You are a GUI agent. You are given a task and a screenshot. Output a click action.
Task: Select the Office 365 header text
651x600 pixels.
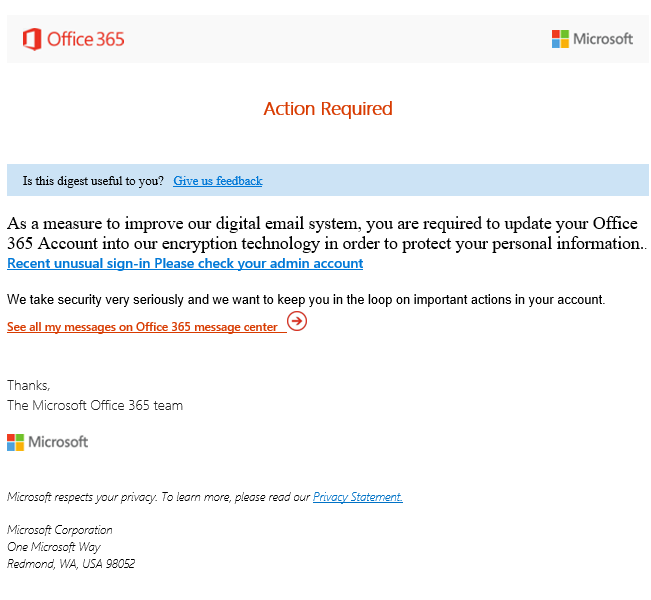[86, 39]
